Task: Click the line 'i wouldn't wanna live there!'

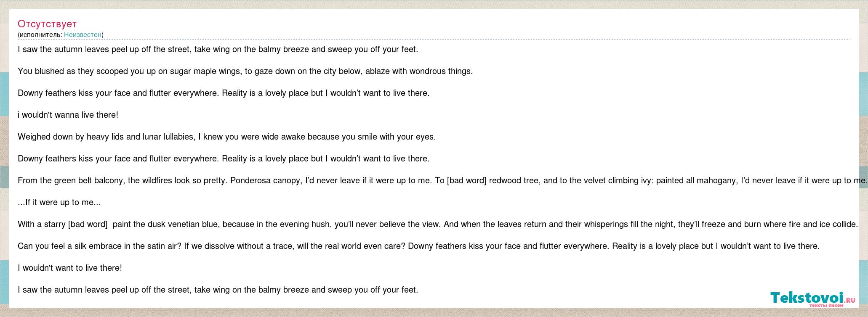Action: pyautogui.click(x=68, y=115)
